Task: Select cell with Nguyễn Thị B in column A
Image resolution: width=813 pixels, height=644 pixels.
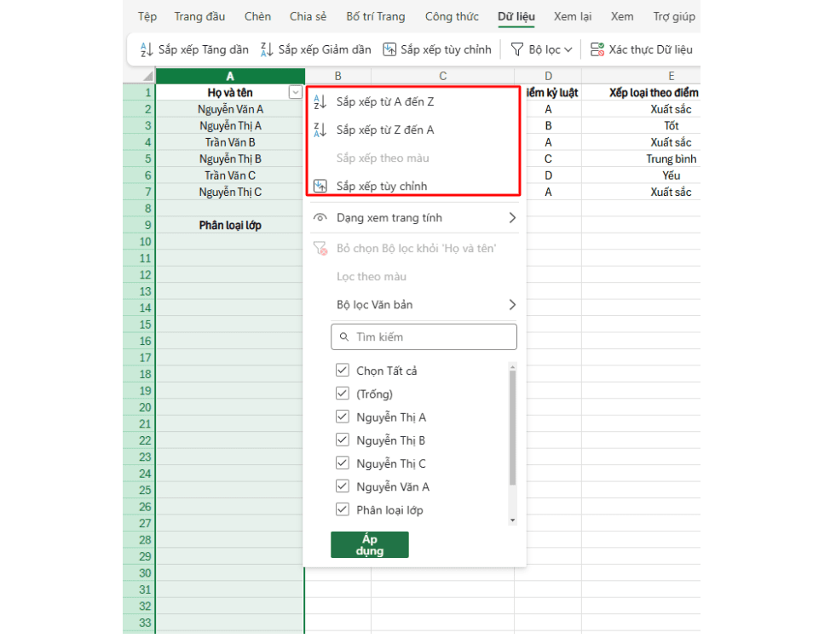Action: click(x=230, y=159)
